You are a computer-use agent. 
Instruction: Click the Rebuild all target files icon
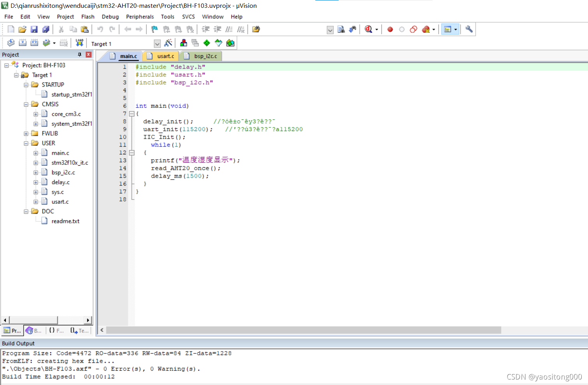34,43
